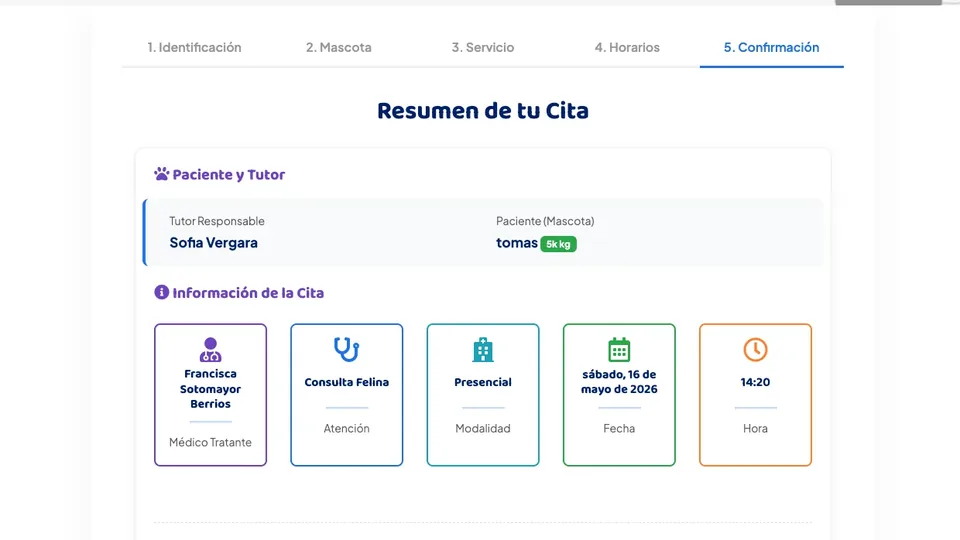960x540 pixels.
Task: Click the stethoscope icon in Consulta Felina card
Action: click(347, 350)
